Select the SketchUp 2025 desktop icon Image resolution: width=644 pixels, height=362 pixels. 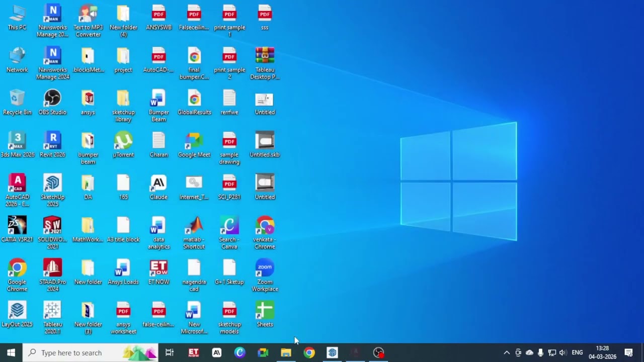coord(52,191)
